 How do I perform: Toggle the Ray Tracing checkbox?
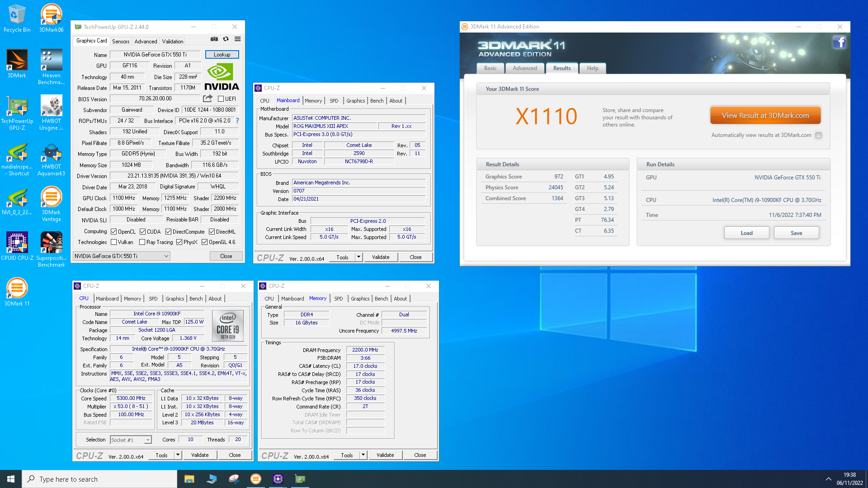pos(142,242)
